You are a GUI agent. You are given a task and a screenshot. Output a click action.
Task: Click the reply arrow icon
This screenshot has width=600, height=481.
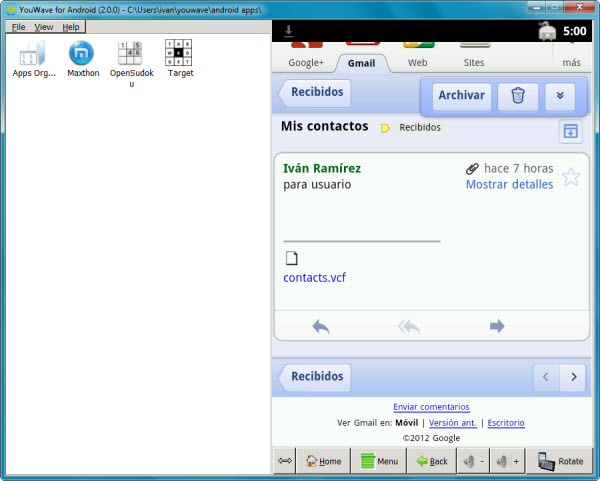[x=321, y=326]
